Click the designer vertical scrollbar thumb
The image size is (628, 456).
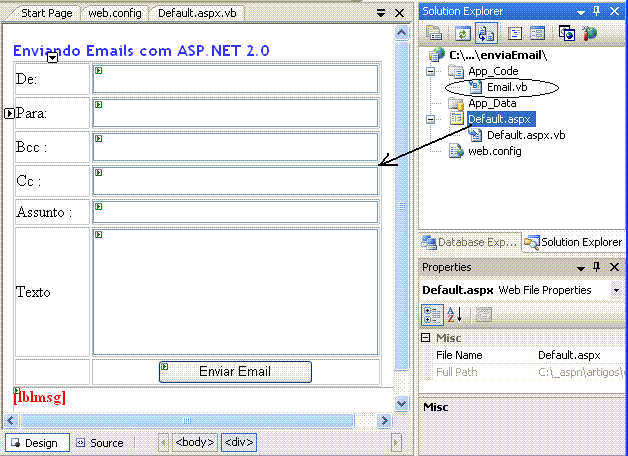[401, 206]
